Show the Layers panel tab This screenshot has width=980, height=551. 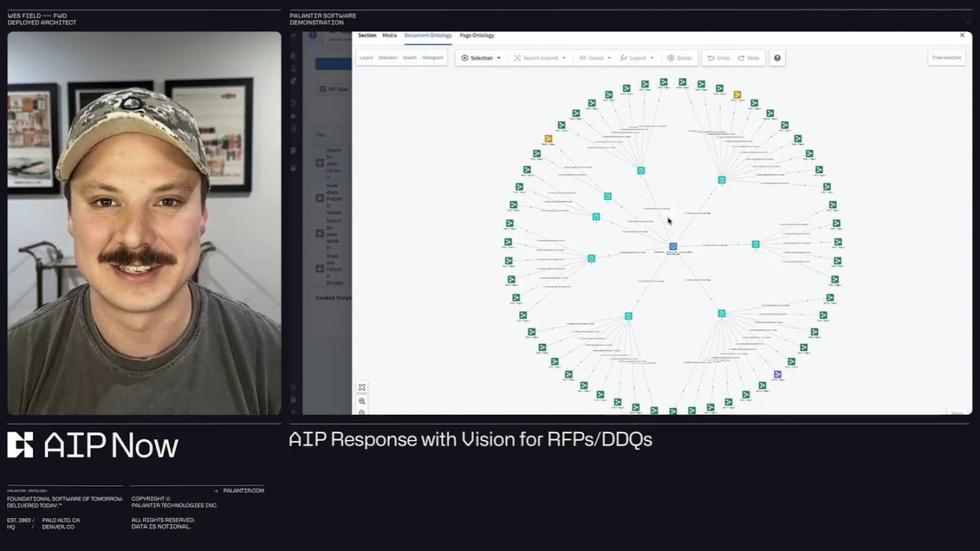point(367,58)
